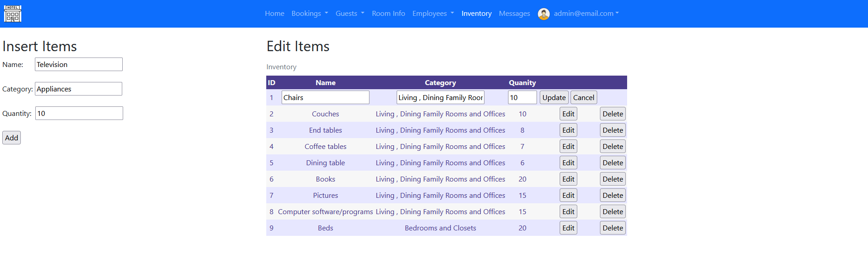Screen dimensions: 868x273
Task: Click the hotel logo icon
Action: click(x=13, y=14)
